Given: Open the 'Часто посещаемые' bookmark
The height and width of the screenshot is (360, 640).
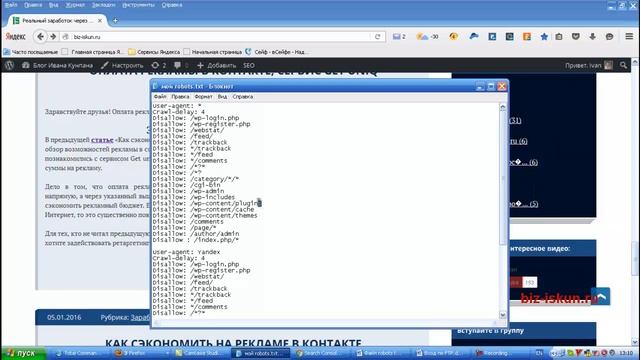Looking at the screenshot, I should point(31,52).
